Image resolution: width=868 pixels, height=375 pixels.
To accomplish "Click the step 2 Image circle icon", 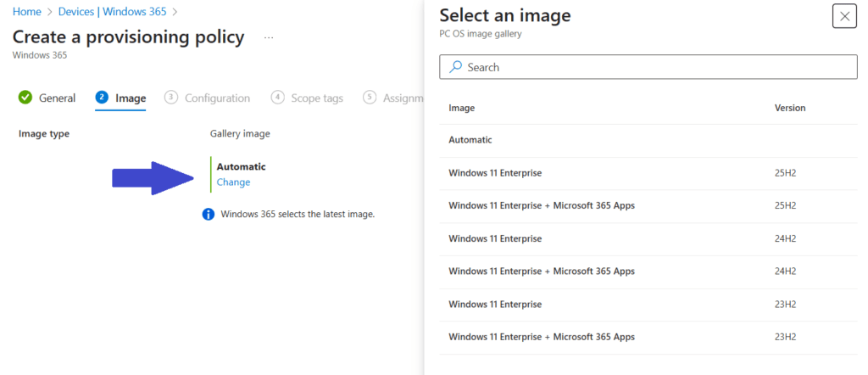I will coord(103,98).
